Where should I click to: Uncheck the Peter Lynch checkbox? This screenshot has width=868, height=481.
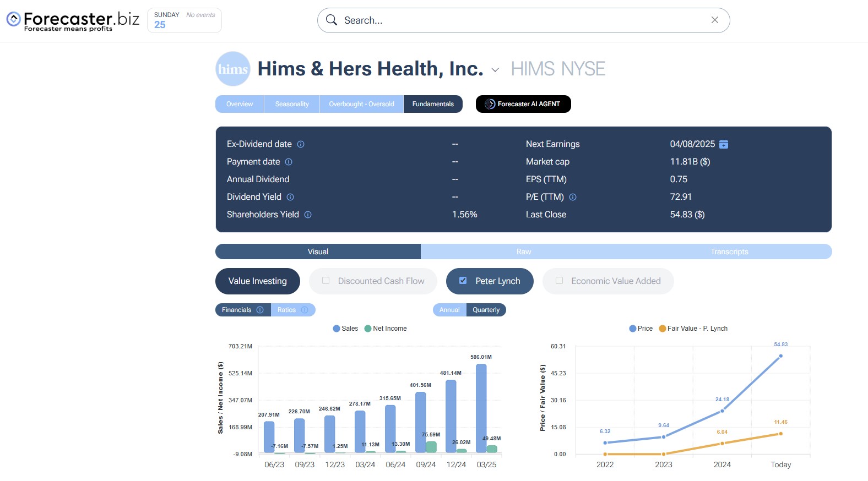(x=463, y=281)
